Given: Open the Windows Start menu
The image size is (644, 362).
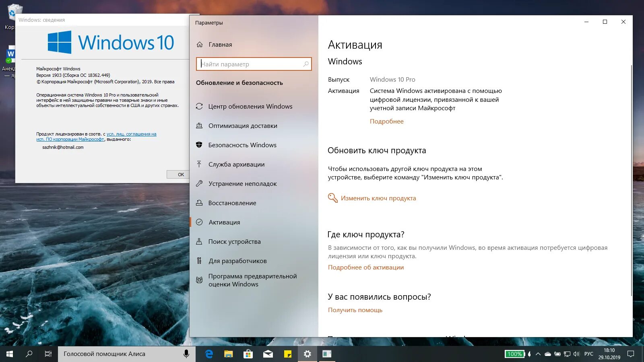Looking at the screenshot, I should pos(10,354).
